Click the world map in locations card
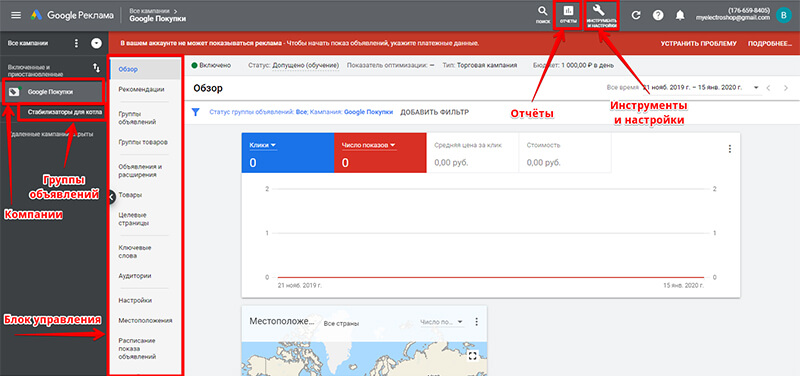Screen dimensions: 800x376 [x=364, y=359]
